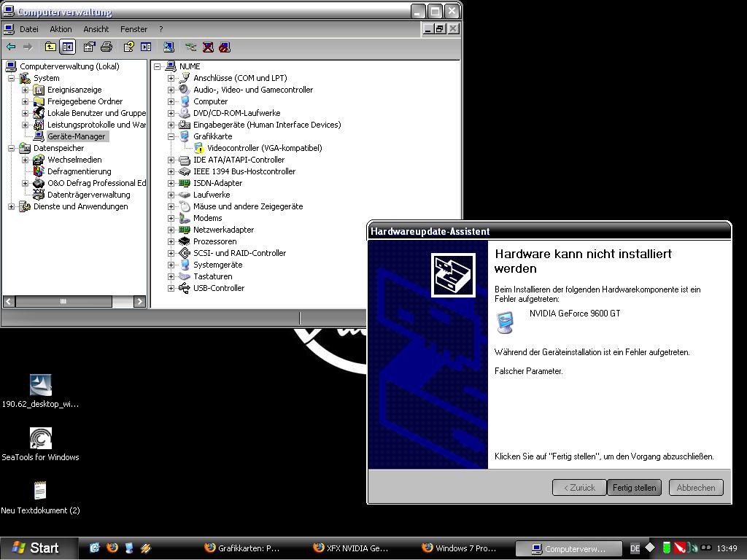Select Datenträgerverwaltung in the left tree
This screenshot has width=747, height=560.
88,195
